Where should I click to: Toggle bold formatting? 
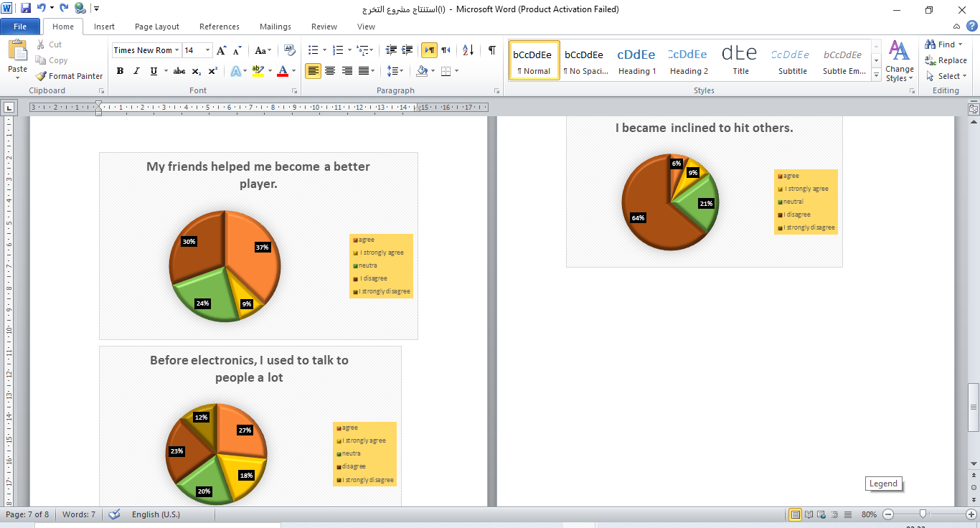click(x=120, y=71)
